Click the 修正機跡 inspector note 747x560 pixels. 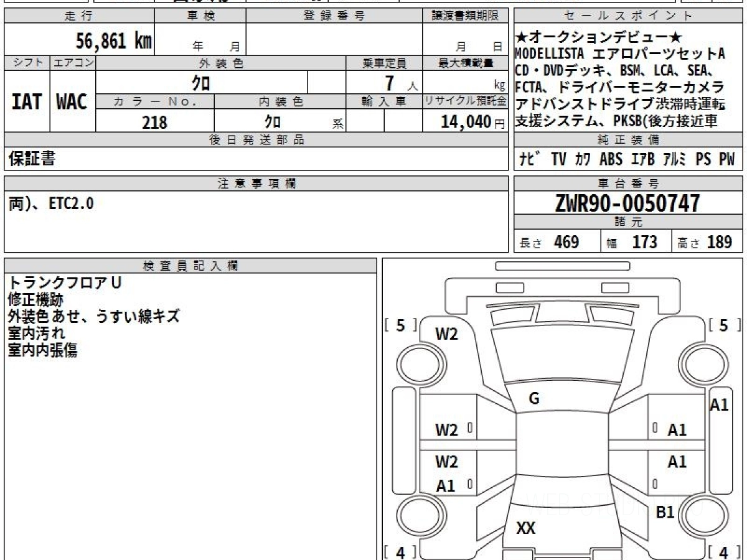coord(36,299)
